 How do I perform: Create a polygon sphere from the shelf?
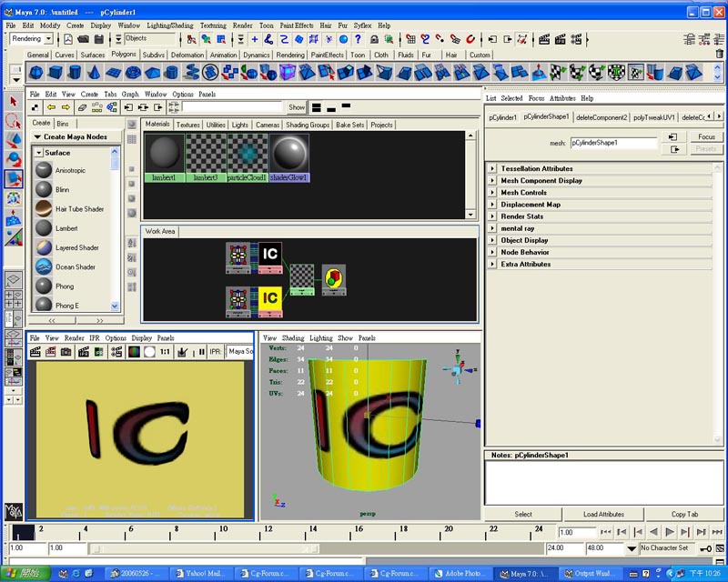coord(36,73)
